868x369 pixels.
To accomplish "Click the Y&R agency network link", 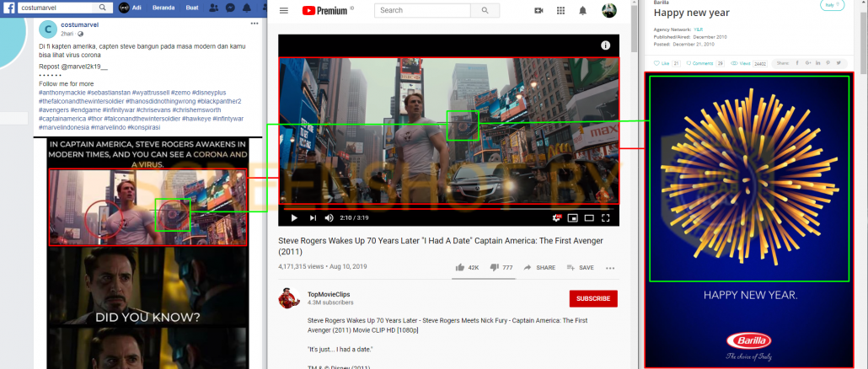I will coord(698,29).
